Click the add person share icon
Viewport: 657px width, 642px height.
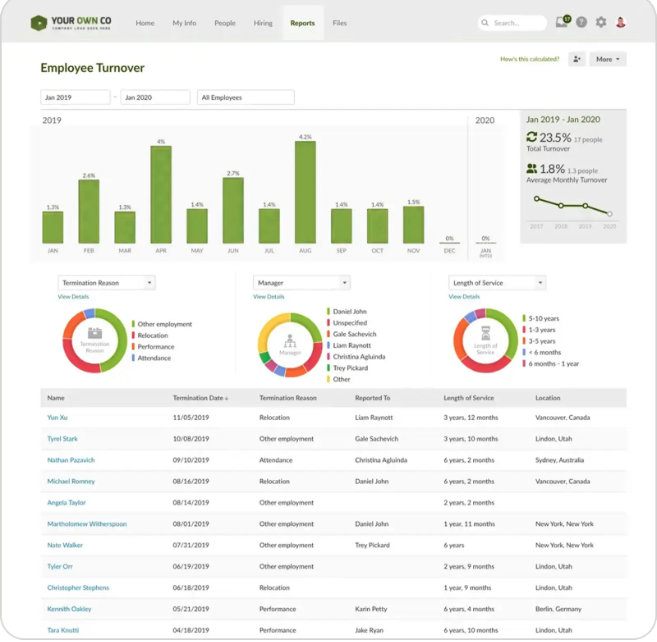pos(577,59)
